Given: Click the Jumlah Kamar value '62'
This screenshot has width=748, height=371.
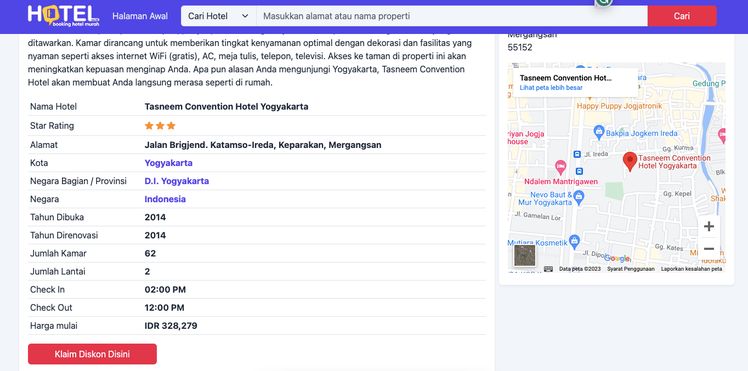Looking at the screenshot, I should [150, 254].
